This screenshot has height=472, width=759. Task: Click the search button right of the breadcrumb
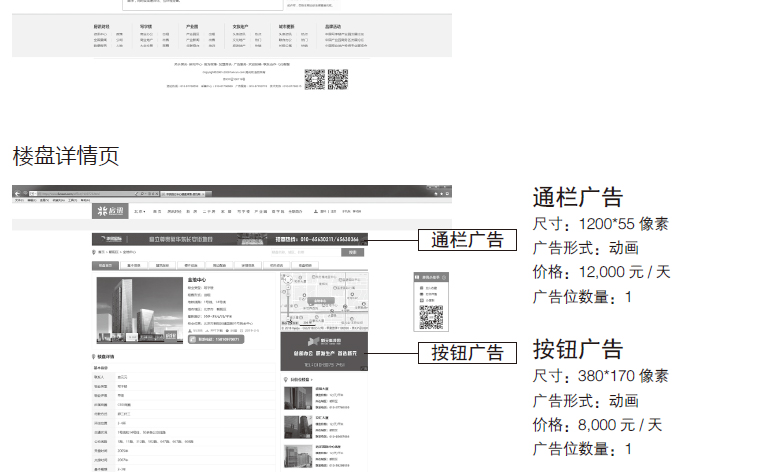(350, 253)
